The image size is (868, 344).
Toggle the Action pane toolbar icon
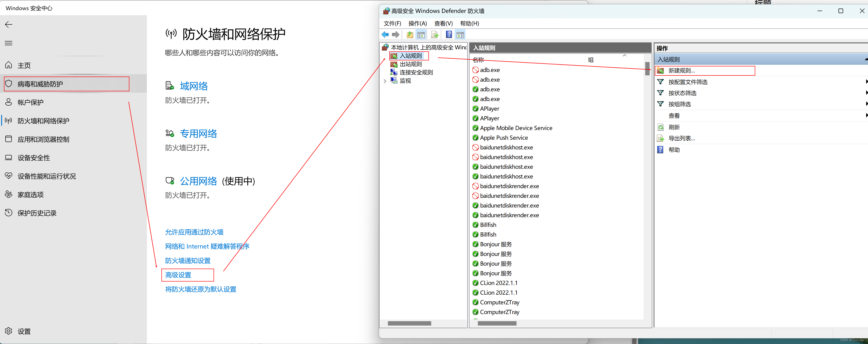click(x=460, y=34)
